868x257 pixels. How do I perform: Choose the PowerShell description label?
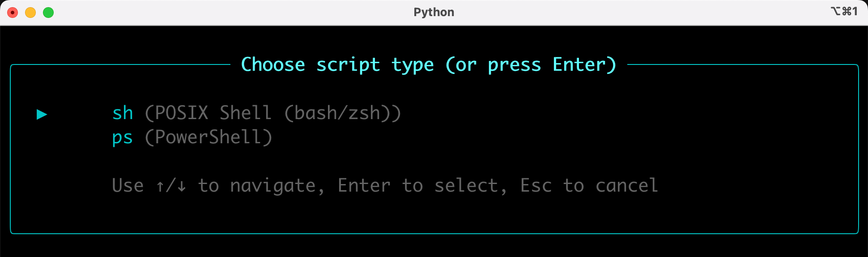tap(208, 137)
